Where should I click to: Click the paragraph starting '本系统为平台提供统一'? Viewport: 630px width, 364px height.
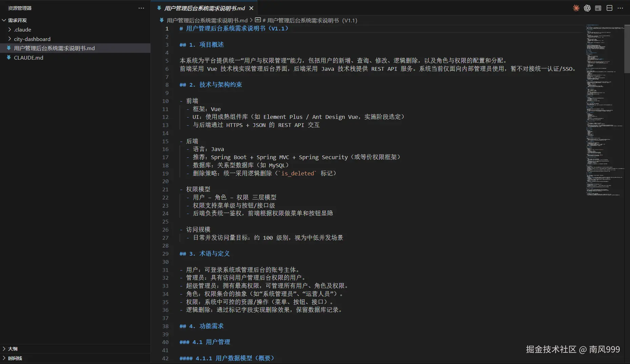point(344,61)
